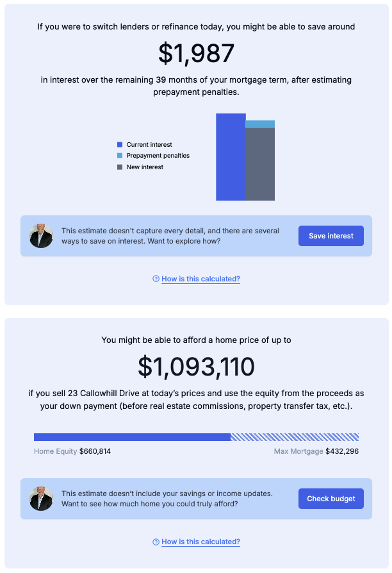Click the Save interest button
Screen dimensions: 392x573
(331, 236)
